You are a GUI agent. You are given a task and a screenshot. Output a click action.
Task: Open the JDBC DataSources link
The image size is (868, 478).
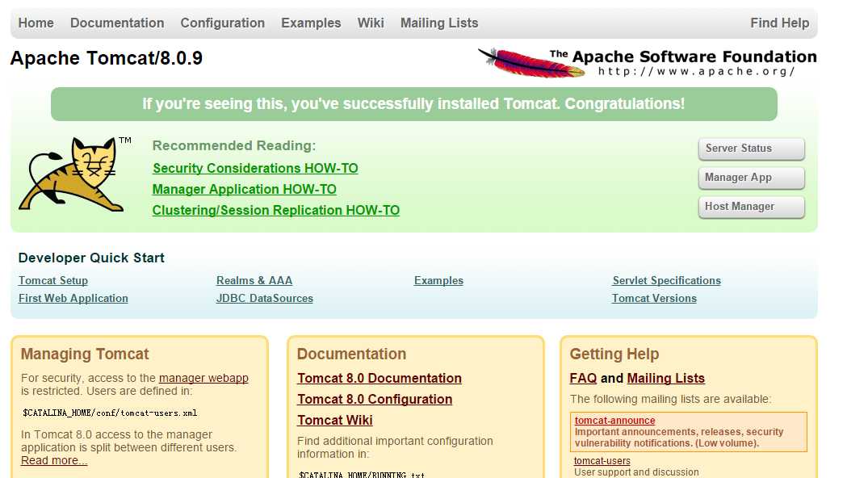[x=265, y=299]
